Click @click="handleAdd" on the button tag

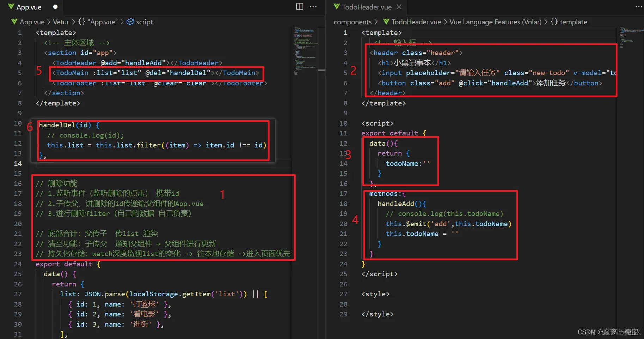pyautogui.click(x=495, y=83)
